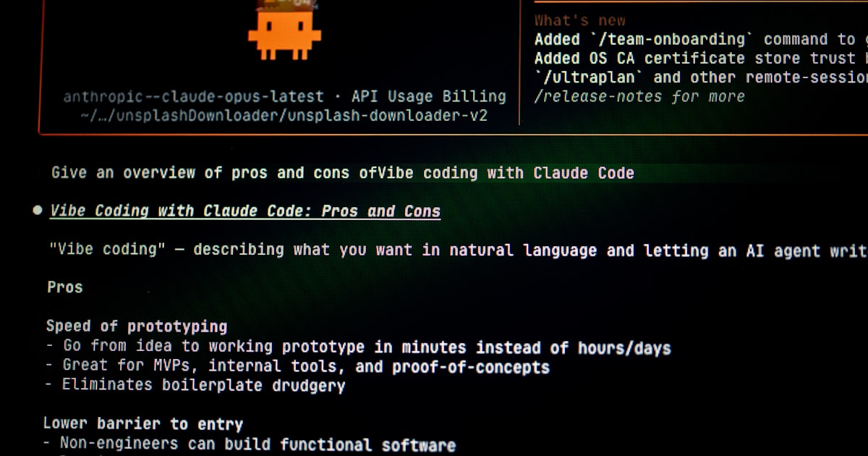The height and width of the screenshot is (456, 868).
Task: Click the 'Speed of prototyping' subheading
Action: [x=137, y=326]
